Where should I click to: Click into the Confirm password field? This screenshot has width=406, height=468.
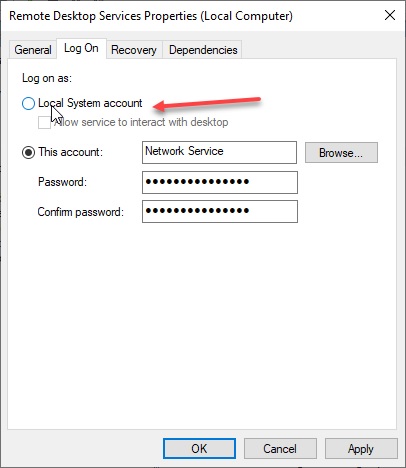tap(220, 211)
